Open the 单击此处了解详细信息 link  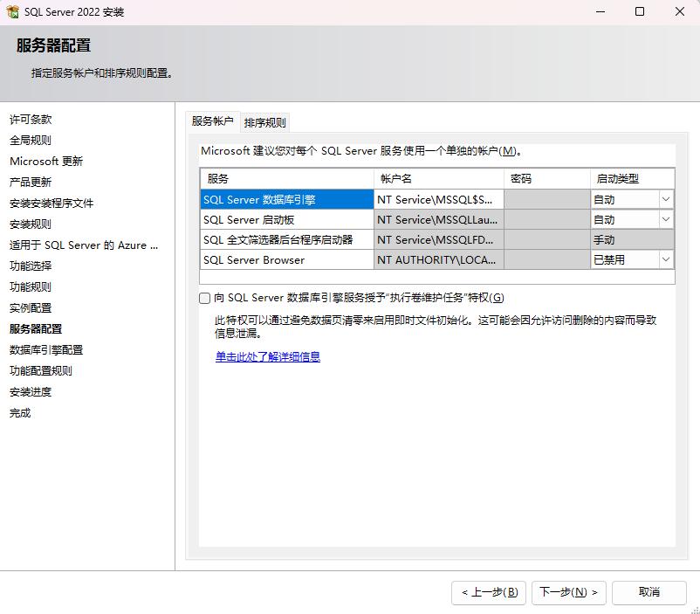(268, 356)
